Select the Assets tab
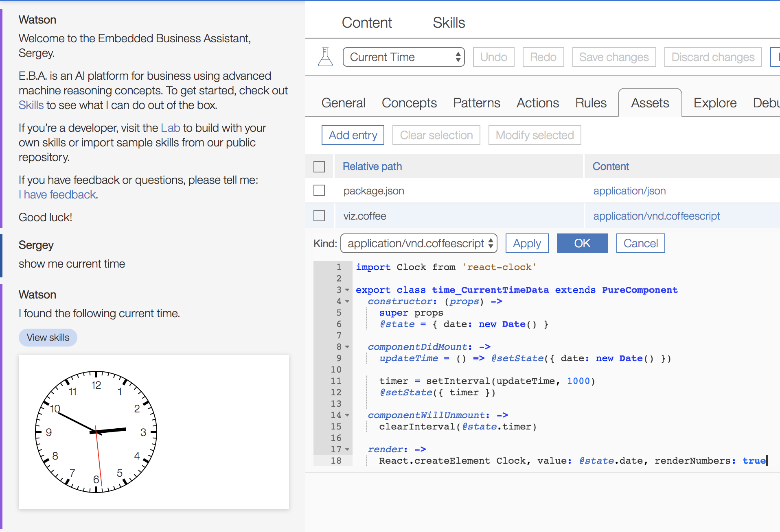This screenshot has width=780, height=532. tap(650, 103)
